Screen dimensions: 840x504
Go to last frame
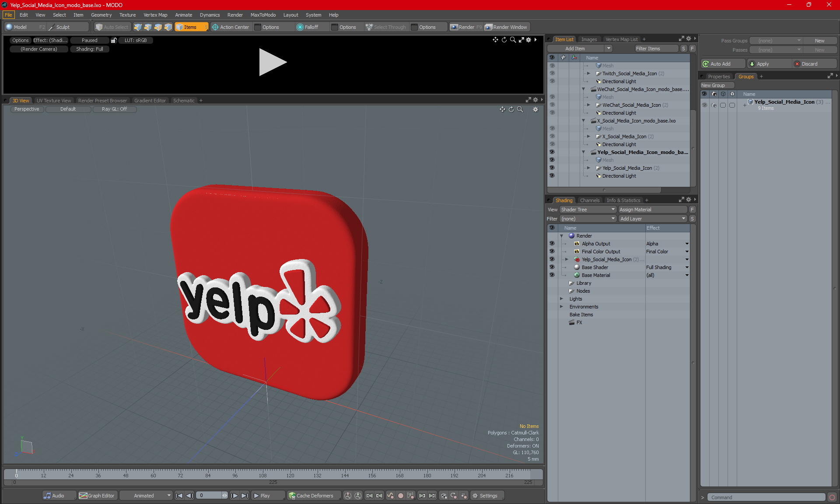[245, 496]
